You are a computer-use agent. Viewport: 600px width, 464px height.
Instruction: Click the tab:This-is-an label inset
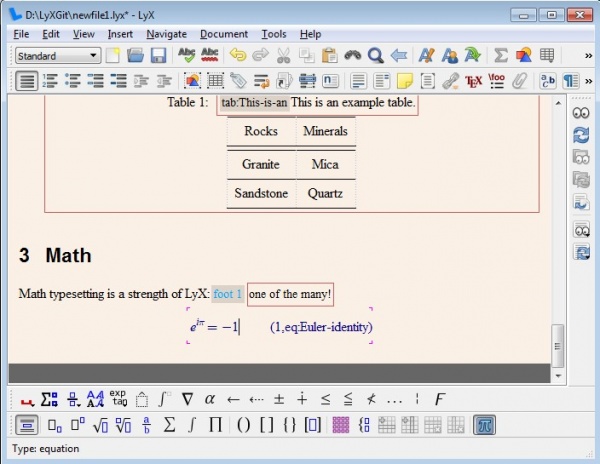[253, 103]
